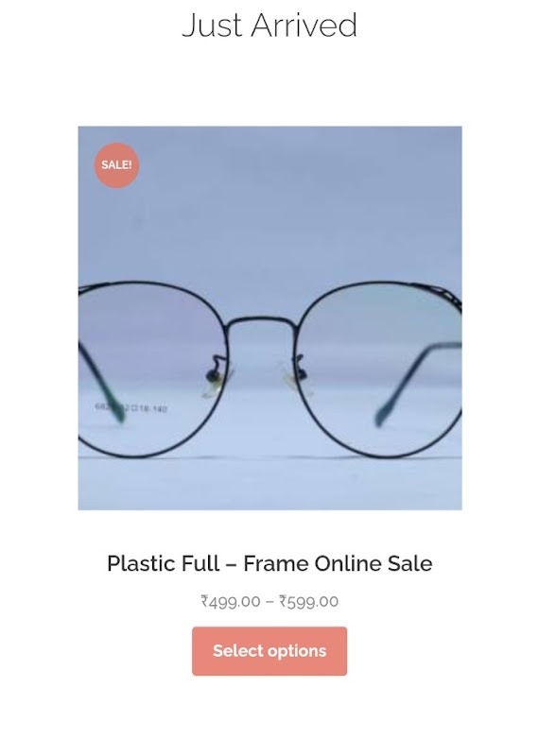Screen dimensions: 539x756
Task: Click the word Arrived in the heading
Action: pyautogui.click(x=304, y=26)
